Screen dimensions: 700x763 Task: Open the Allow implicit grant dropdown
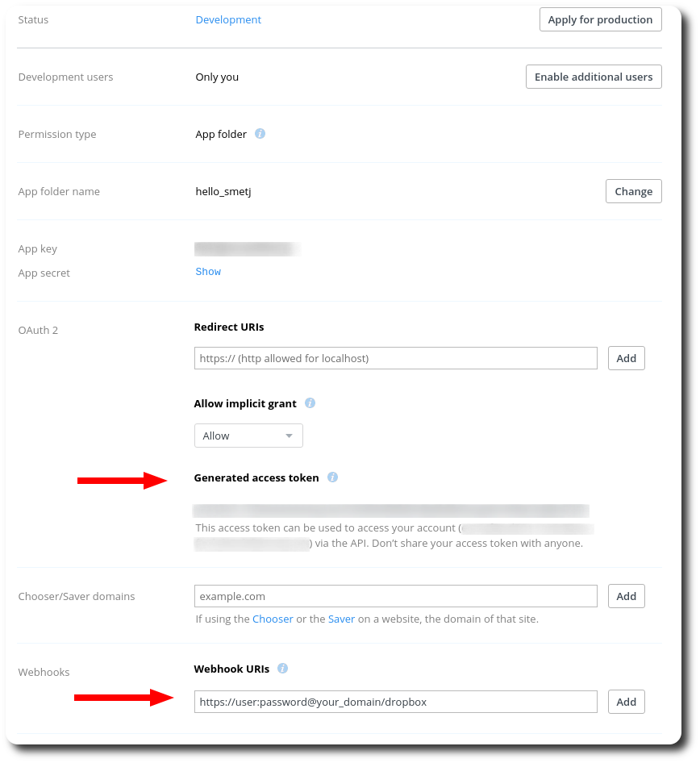(248, 436)
